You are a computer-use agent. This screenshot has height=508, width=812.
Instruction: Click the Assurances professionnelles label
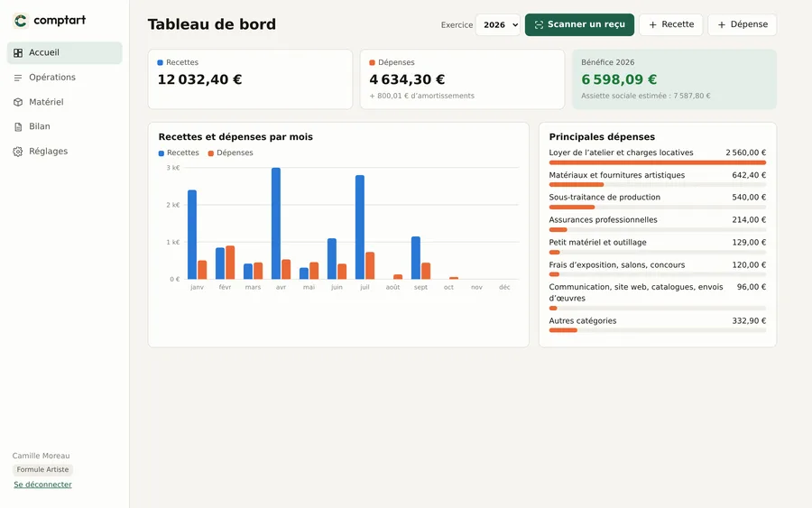(x=603, y=220)
